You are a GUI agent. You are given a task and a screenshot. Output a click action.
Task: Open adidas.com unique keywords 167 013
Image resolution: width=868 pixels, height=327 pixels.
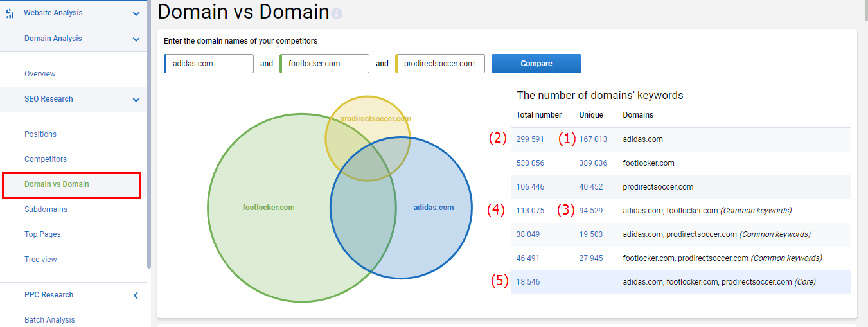pyautogui.click(x=593, y=139)
